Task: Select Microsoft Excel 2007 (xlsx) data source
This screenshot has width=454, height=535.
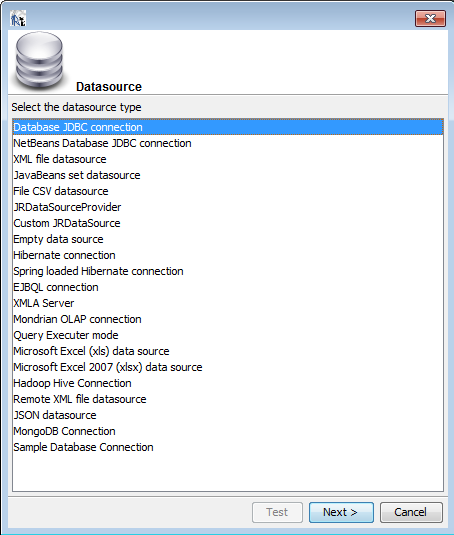Action: 228,367
